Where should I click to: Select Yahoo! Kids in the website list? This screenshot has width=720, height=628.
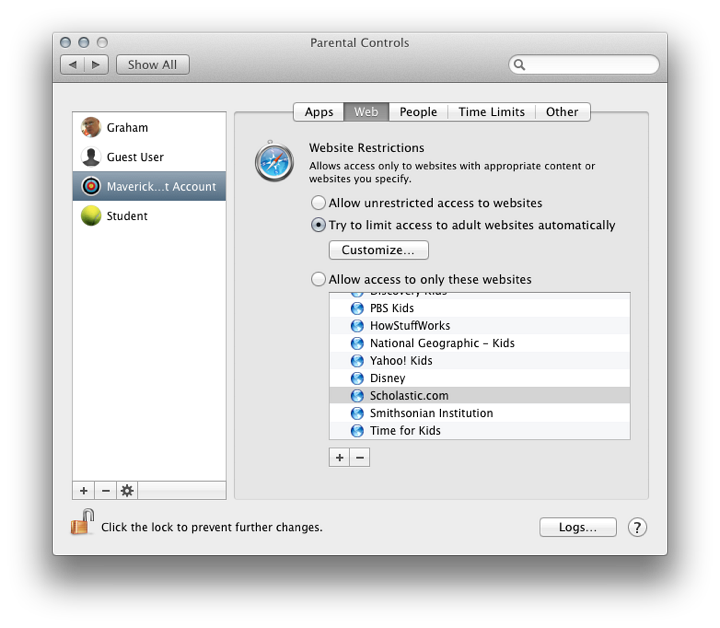pos(480,360)
